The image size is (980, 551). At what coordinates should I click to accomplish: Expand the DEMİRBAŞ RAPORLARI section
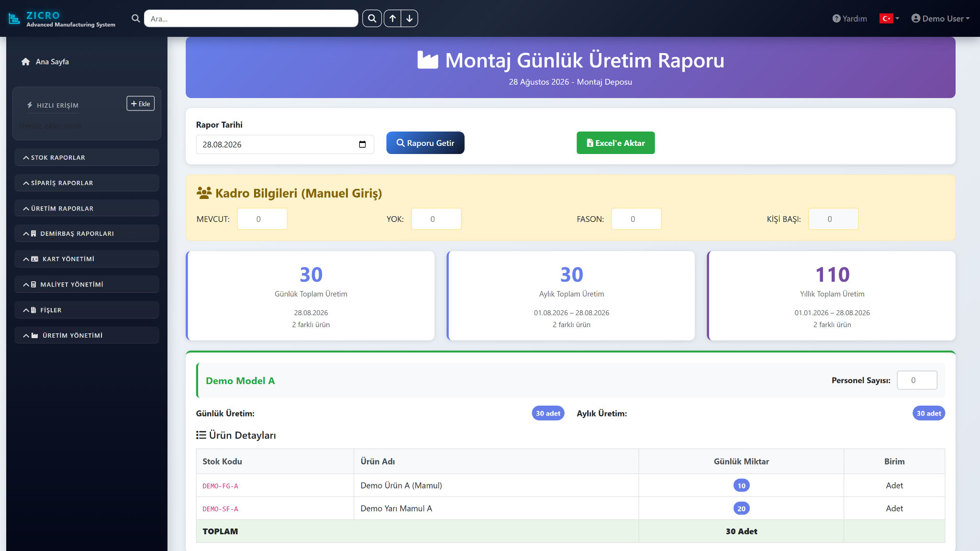click(x=87, y=233)
